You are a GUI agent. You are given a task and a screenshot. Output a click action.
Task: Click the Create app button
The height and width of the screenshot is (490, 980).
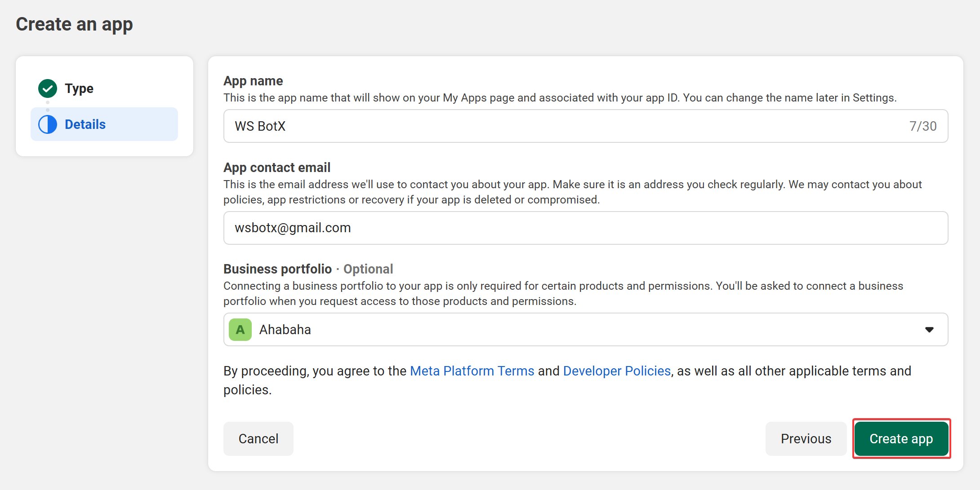(901, 439)
